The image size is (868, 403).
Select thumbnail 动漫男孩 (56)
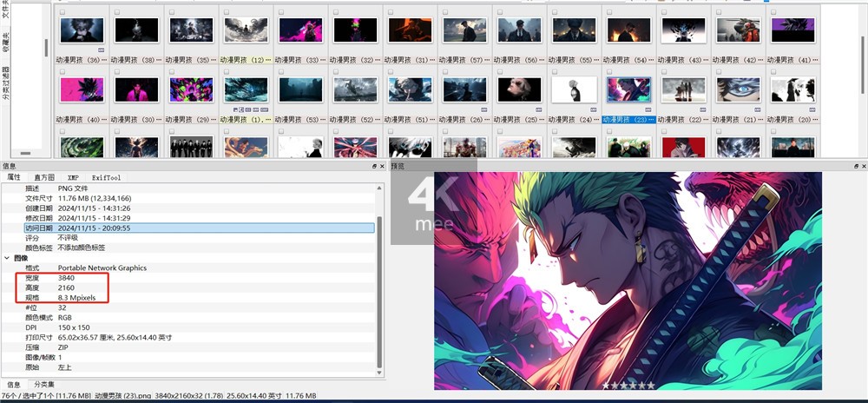tap(519, 30)
